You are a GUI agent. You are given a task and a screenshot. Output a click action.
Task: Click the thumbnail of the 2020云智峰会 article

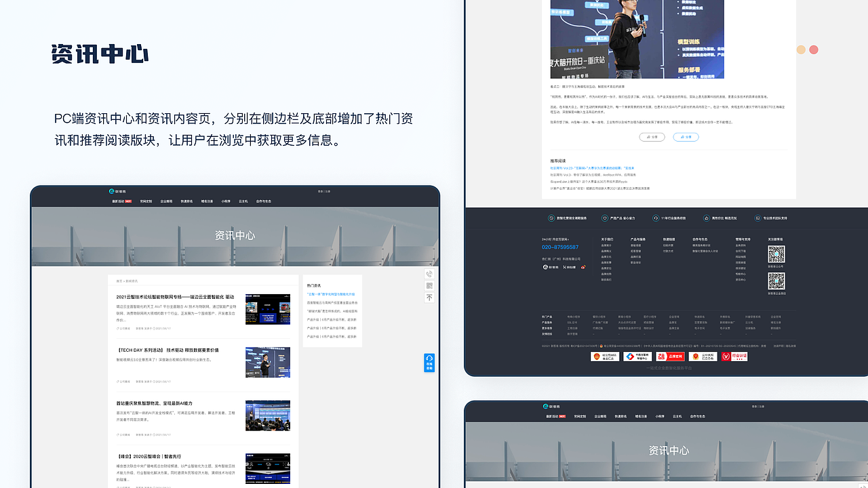[268, 468]
